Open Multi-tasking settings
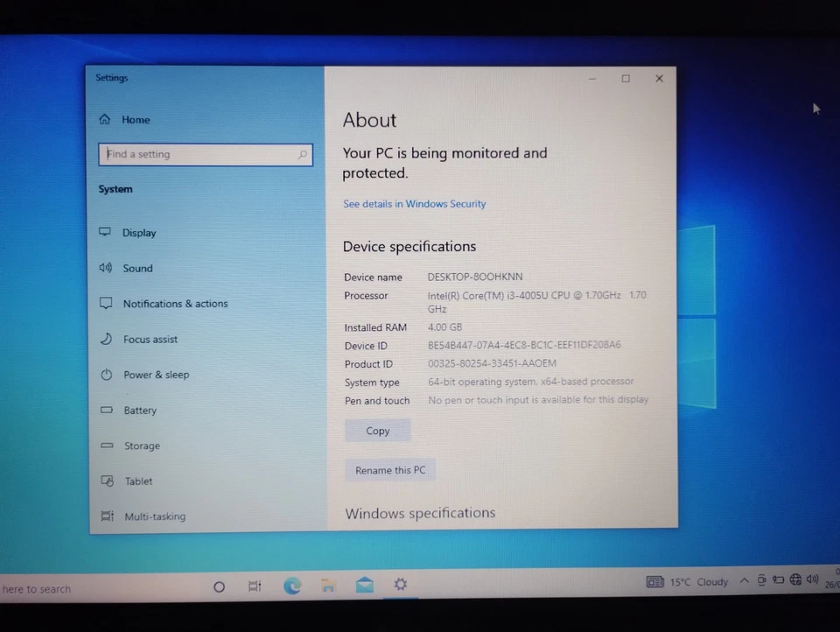This screenshot has height=632, width=840. click(155, 516)
